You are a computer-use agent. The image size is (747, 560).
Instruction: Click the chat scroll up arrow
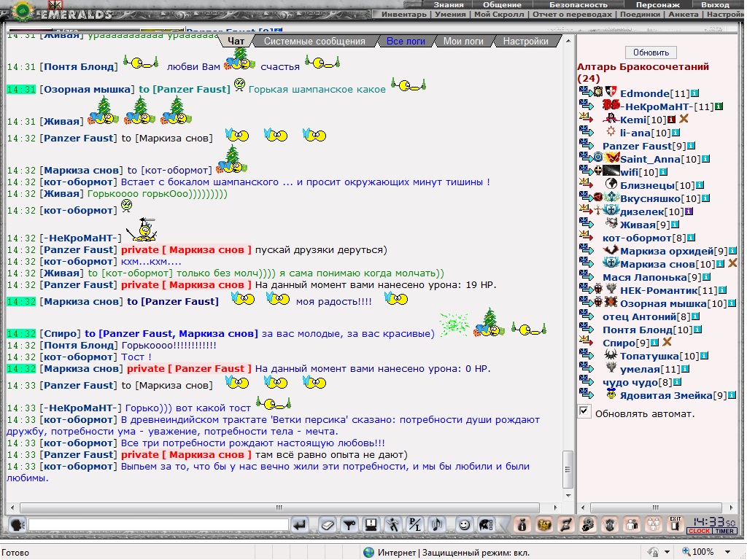[x=568, y=41]
